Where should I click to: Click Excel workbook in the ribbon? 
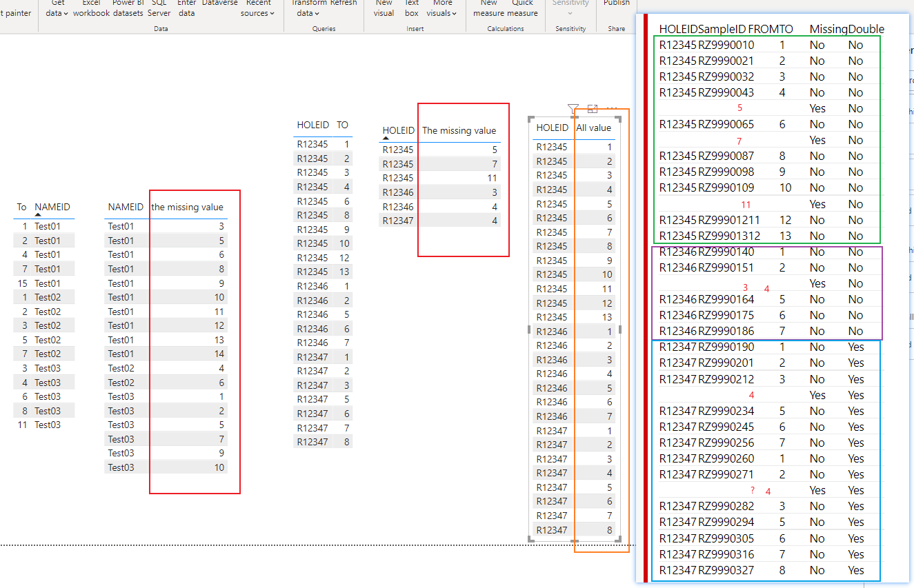coord(91,8)
